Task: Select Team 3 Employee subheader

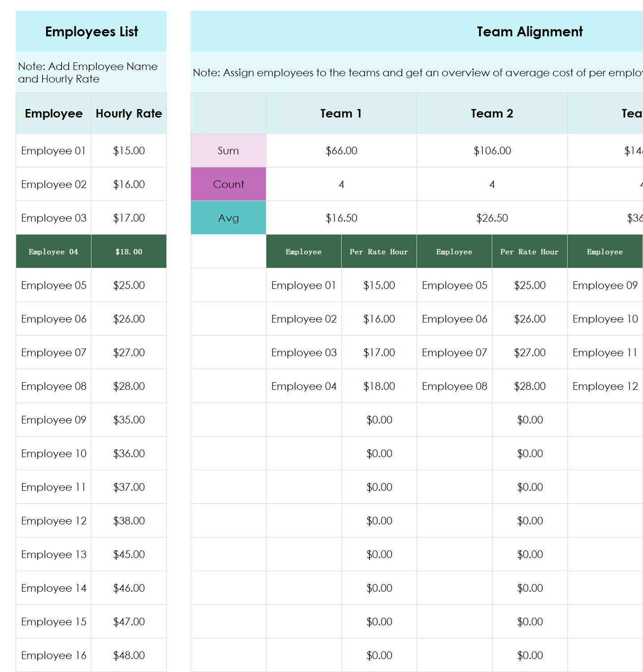Action: [605, 251]
